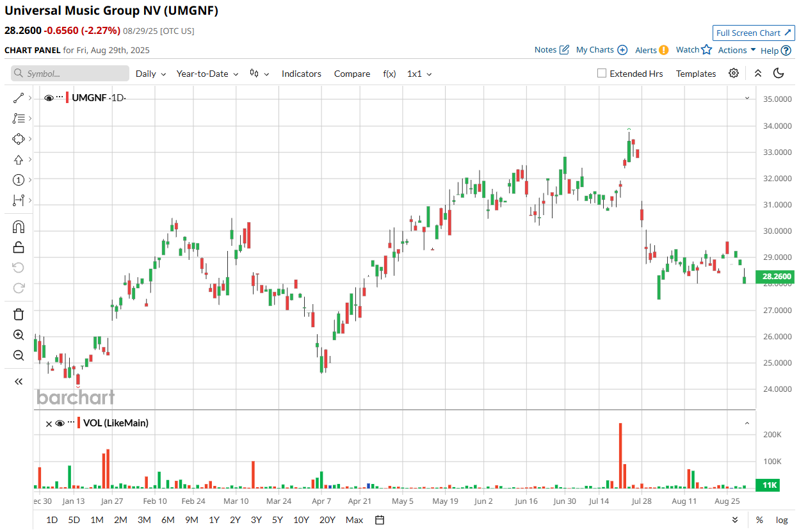The image size is (808, 532).
Task: Select the 5Y time range
Action: pos(277,520)
